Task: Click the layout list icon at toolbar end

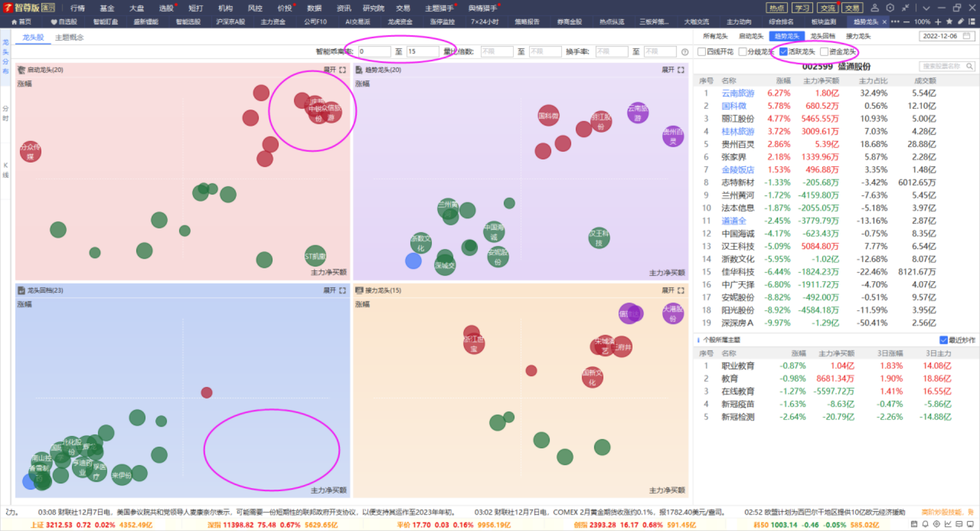Action: pyautogui.click(x=972, y=22)
